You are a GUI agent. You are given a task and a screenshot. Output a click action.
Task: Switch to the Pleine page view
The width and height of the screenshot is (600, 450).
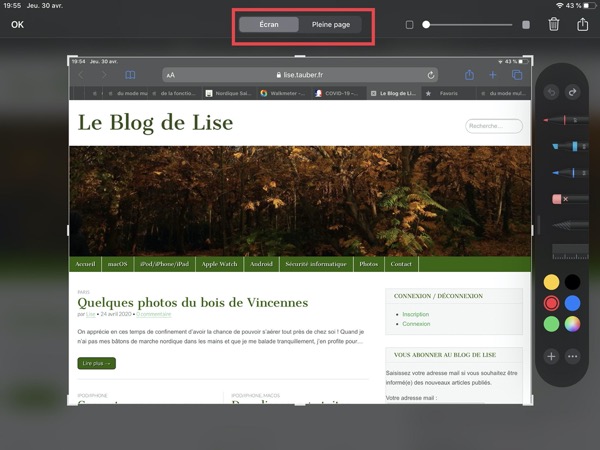click(x=331, y=24)
